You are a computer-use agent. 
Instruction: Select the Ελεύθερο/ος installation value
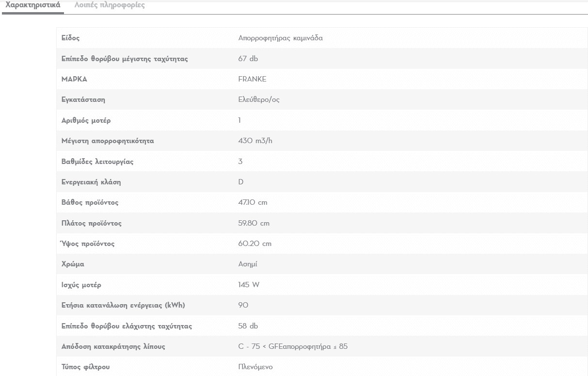point(259,100)
